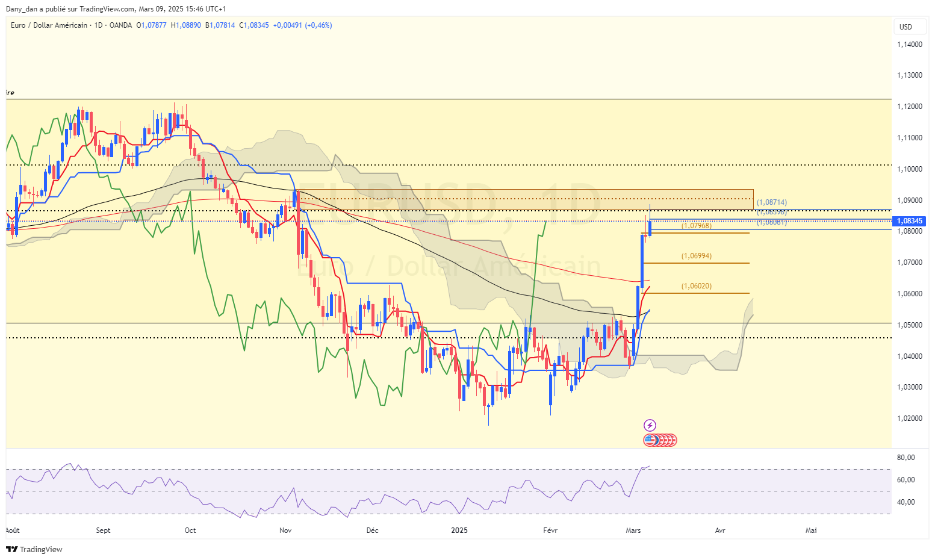This screenshot has width=935, height=560.
Task: Click the Avr label on the time axis
Action: [720, 530]
